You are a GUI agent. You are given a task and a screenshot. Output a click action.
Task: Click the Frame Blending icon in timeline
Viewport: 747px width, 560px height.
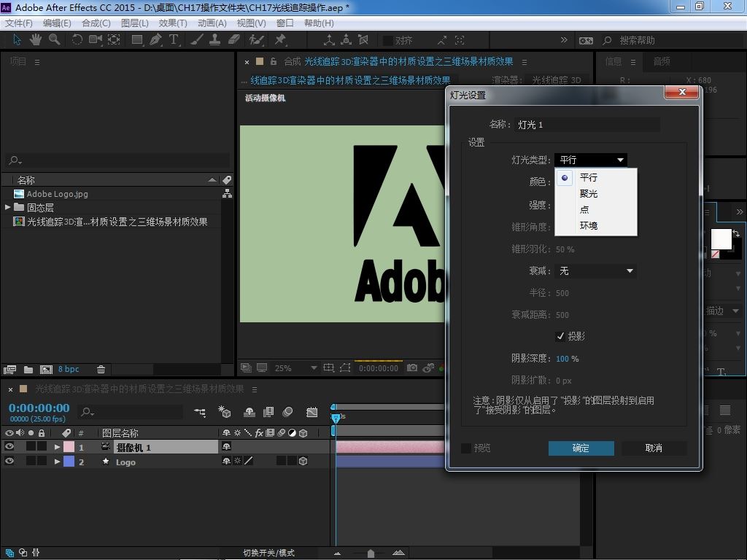pyautogui.click(x=268, y=412)
